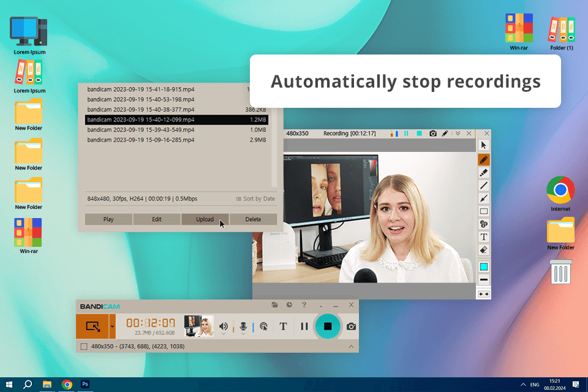588x392 pixels.
Task: Click the undo/redo arrows button in drawing toolbar
Action: [483, 294]
